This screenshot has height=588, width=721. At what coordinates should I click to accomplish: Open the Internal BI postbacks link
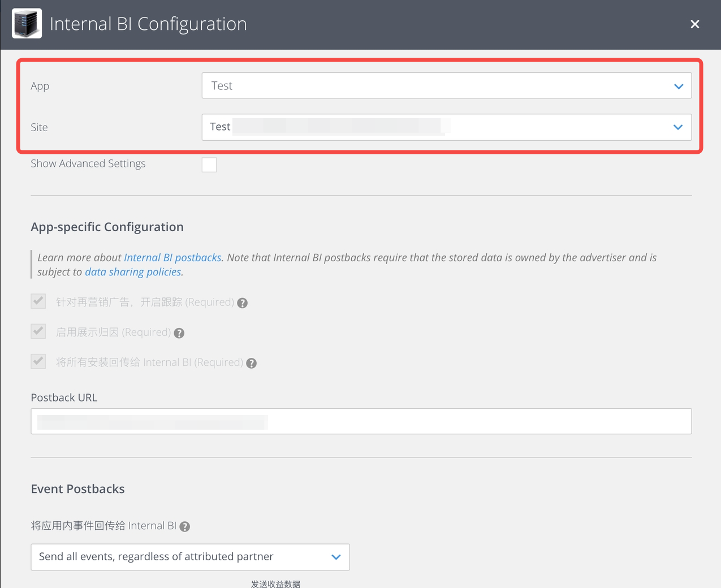coord(172,257)
